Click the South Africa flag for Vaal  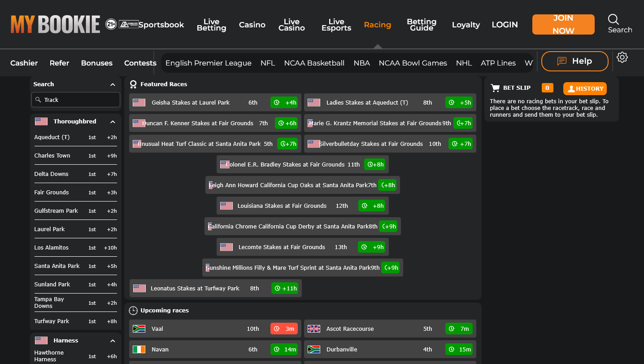click(139, 329)
